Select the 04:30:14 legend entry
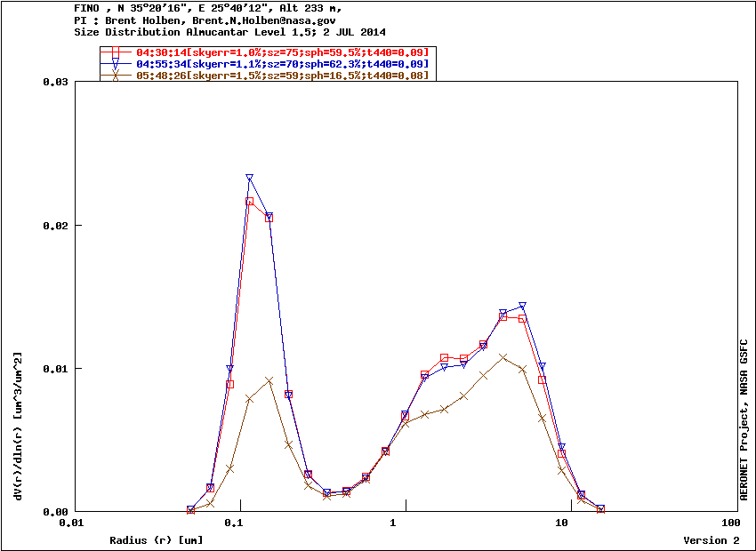This screenshot has height=551, width=756. [282, 52]
